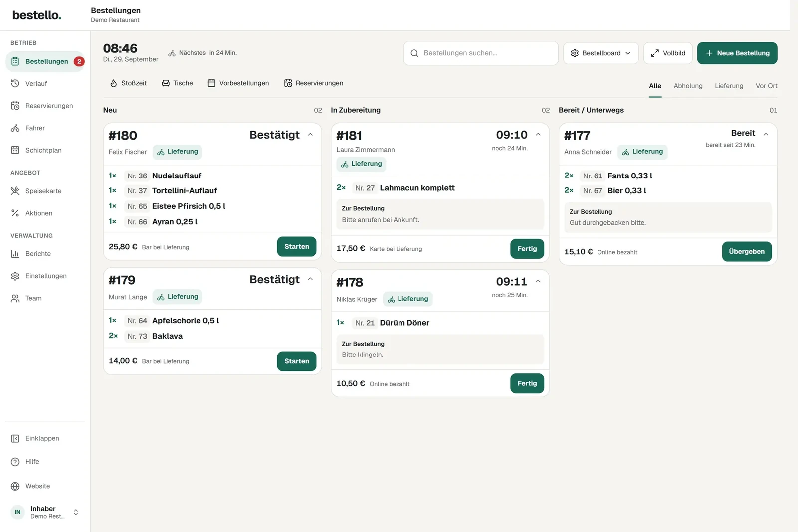Click the Vorbestellungen calendar icon
798x532 pixels.
click(x=212, y=83)
